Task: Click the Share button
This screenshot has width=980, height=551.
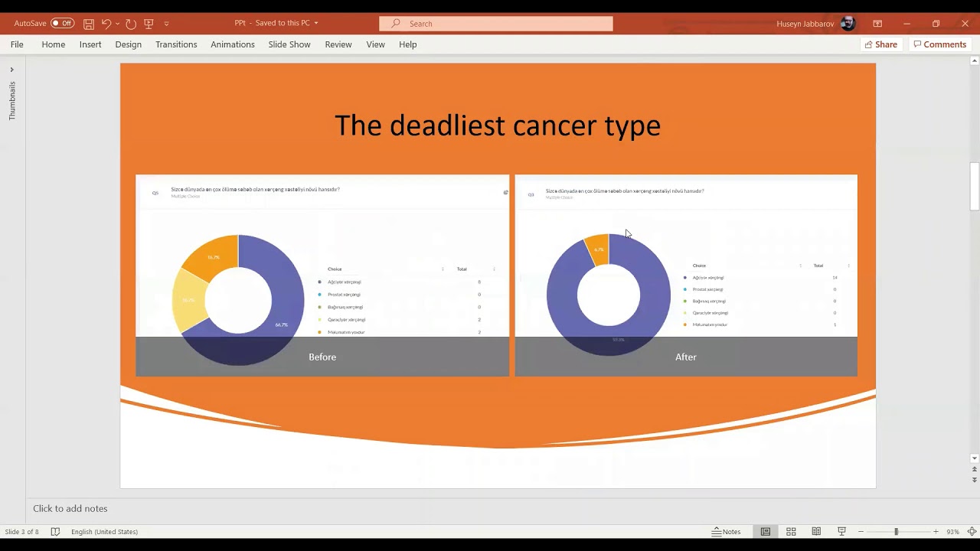Action: coord(880,44)
